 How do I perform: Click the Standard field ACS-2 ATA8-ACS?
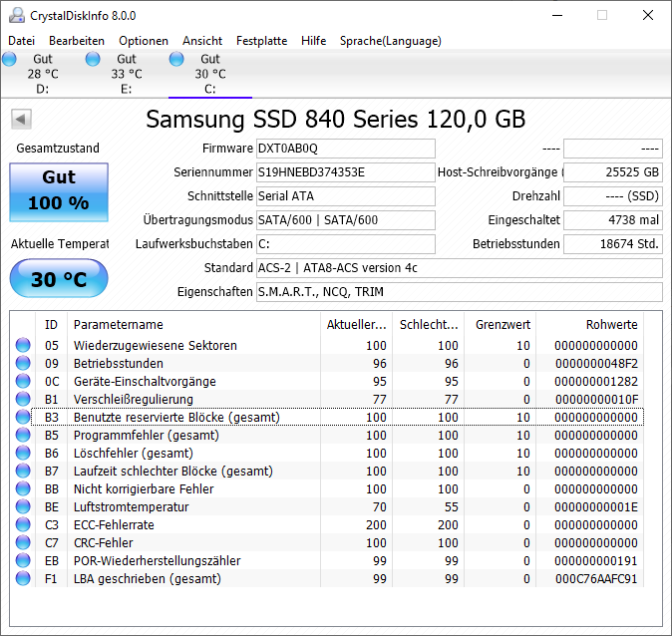[460, 268]
